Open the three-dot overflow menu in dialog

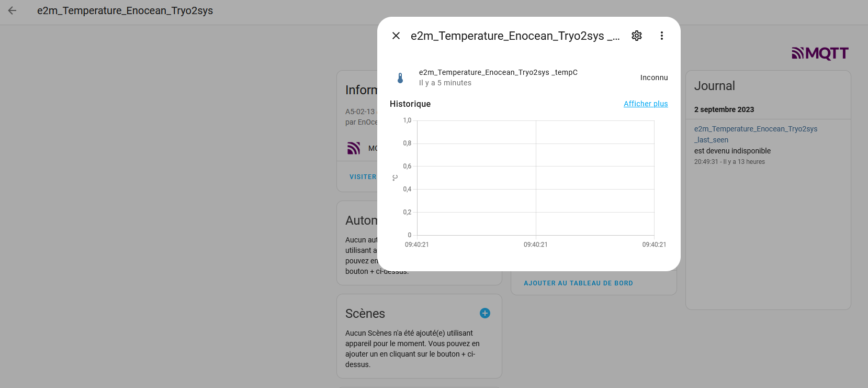[662, 36]
